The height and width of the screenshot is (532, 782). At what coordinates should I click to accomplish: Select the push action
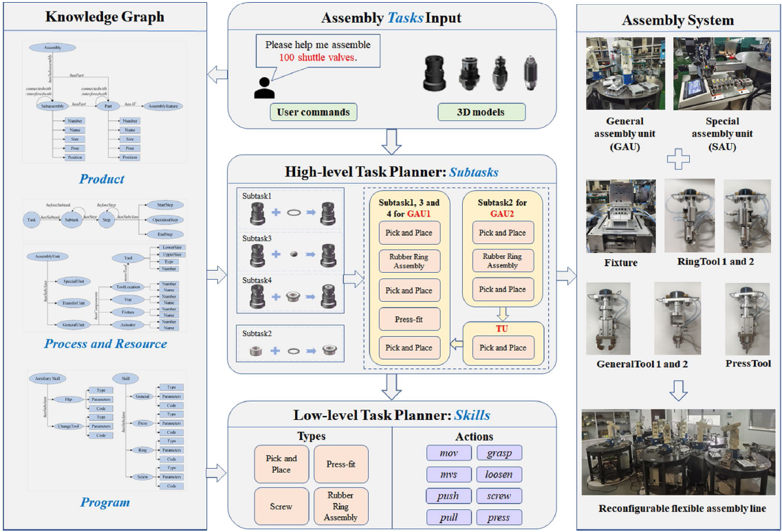pyautogui.click(x=448, y=496)
